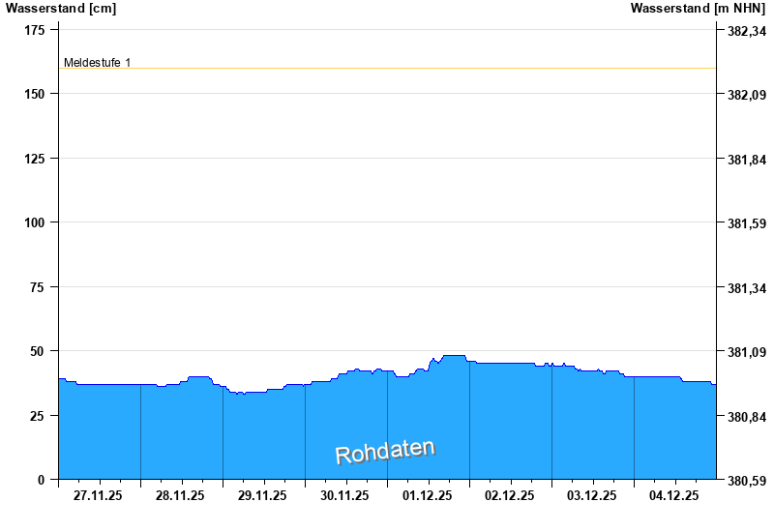Image resolution: width=774 pixels, height=532 pixels.
Task: Click the Wasserstand [cm] axis title
Action: click(x=61, y=9)
